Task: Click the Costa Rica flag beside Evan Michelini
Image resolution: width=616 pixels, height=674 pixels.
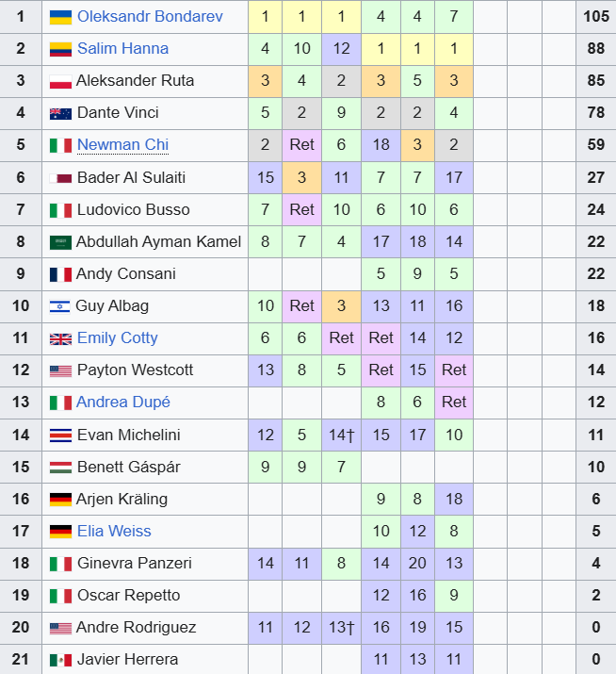Action: click(x=60, y=436)
